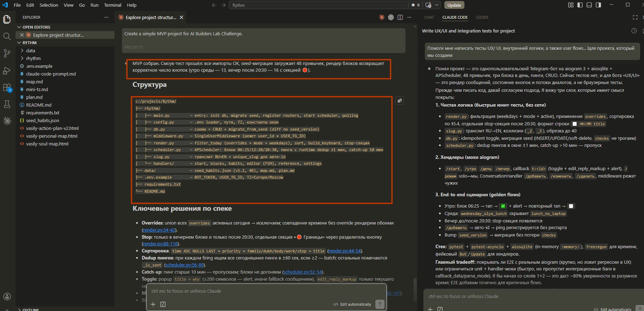Click the OpenAI Codex icon in editor toolbar
Screen dimensions: 644x311
pos(391,17)
